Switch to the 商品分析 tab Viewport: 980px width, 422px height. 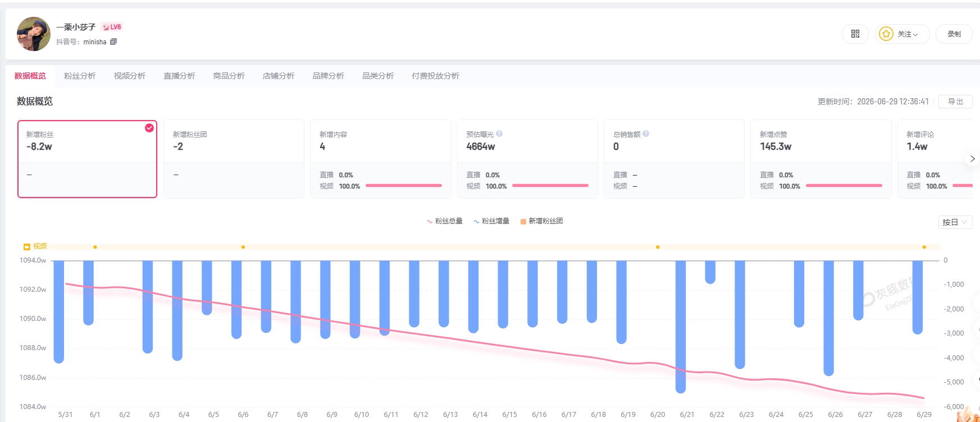pyautogui.click(x=229, y=76)
